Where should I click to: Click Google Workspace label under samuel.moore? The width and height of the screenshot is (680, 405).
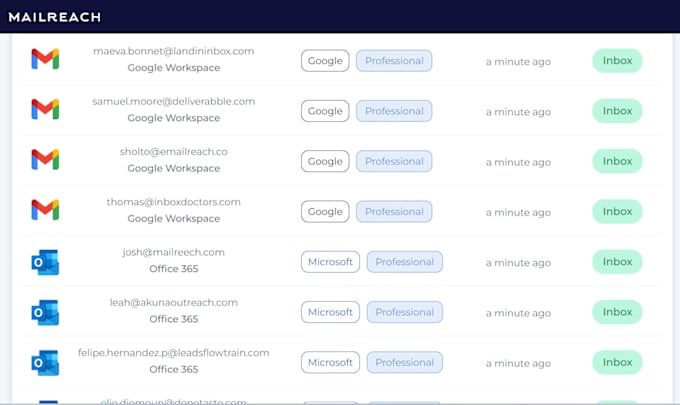pos(173,118)
